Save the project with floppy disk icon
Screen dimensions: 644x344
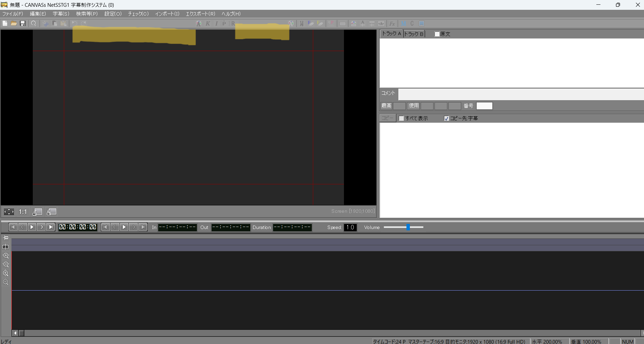point(23,23)
